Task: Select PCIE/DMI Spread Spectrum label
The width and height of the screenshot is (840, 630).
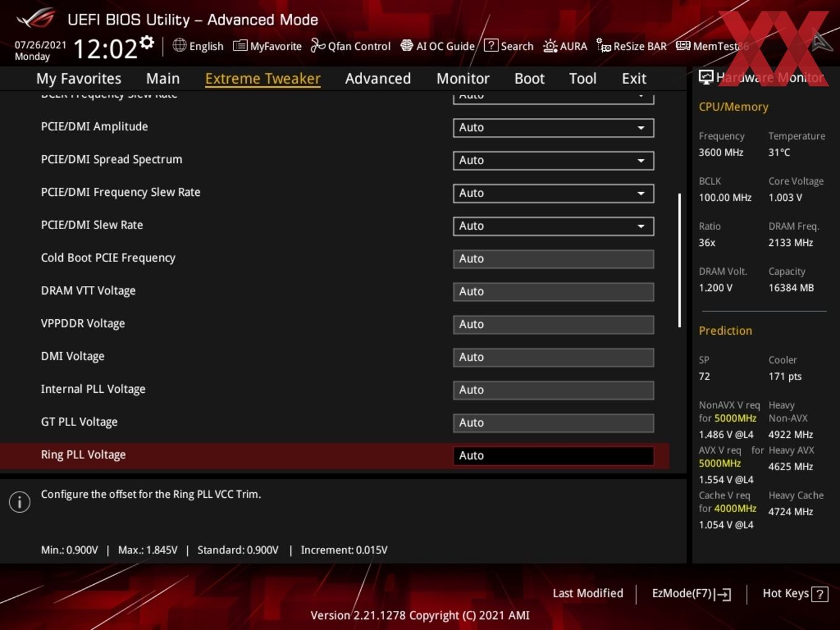Action: tap(112, 159)
